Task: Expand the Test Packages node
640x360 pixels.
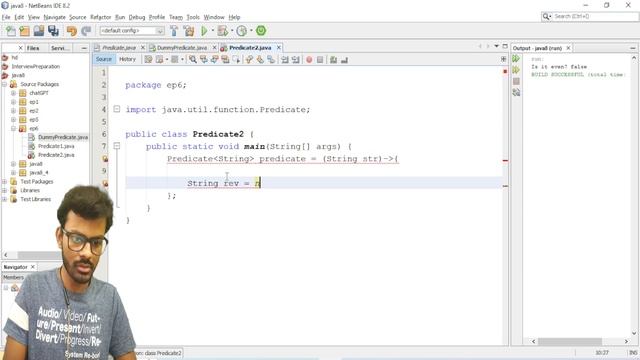Action: (x=4, y=182)
